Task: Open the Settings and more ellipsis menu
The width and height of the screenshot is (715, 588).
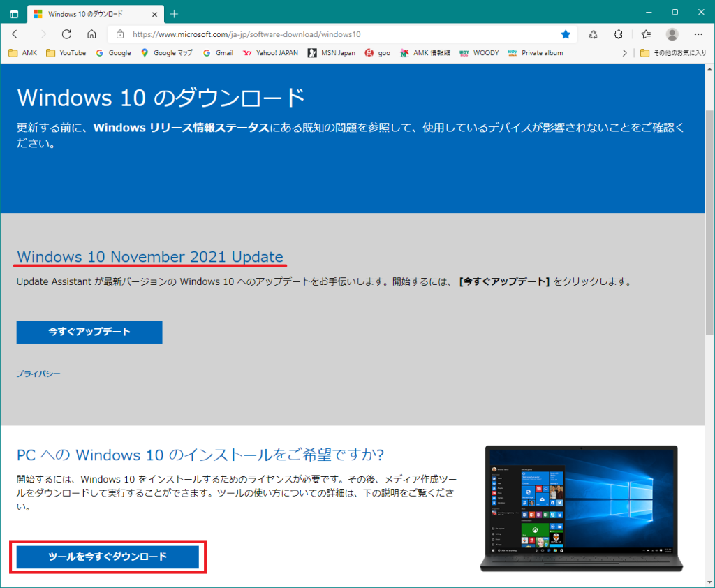Action: [698, 34]
